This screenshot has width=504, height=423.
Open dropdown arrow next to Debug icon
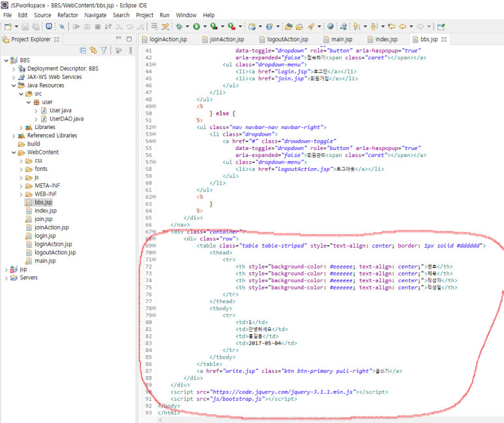(187, 27)
